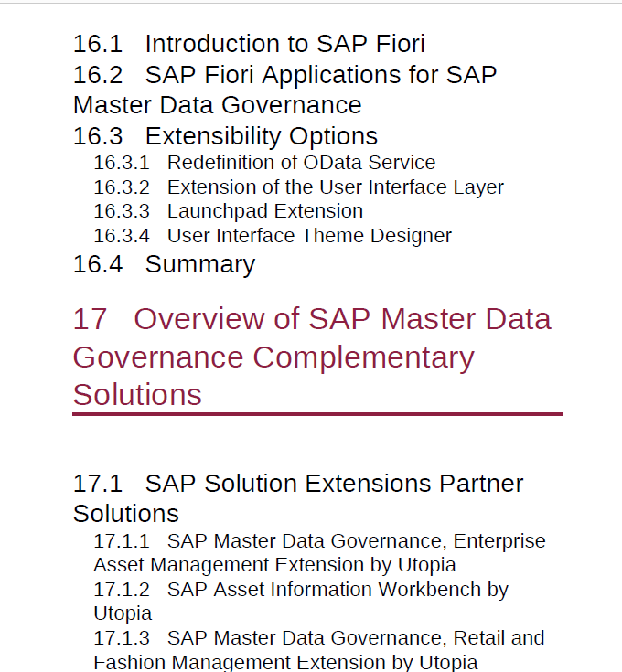
Task: Click section number 16.3.4
Action: 122,236
